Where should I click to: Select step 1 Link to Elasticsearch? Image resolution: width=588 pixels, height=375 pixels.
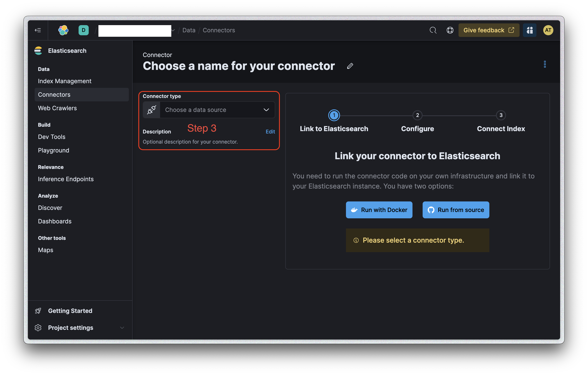[x=334, y=115]
